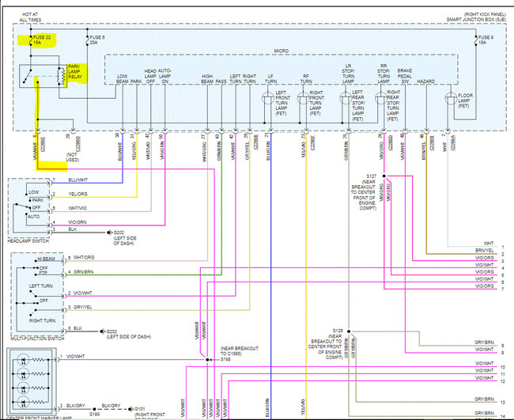Select the 'RF TURN' micro output label

point(306,78)
